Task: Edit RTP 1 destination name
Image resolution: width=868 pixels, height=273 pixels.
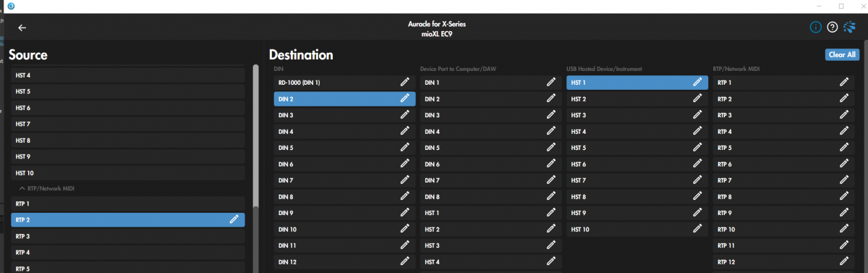Action: (x=843, y=83)
